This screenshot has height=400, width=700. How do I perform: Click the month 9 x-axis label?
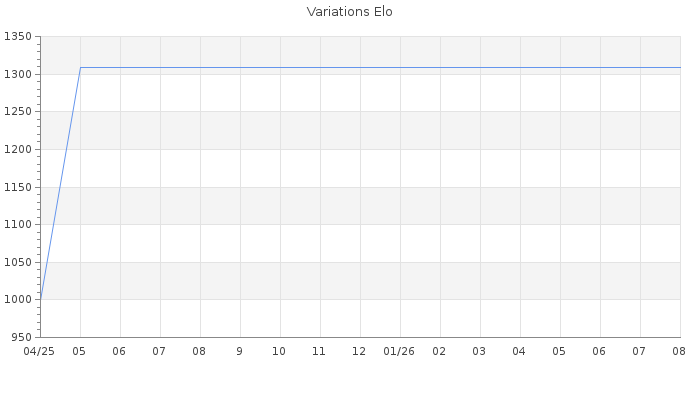click(x=239, y=352)
